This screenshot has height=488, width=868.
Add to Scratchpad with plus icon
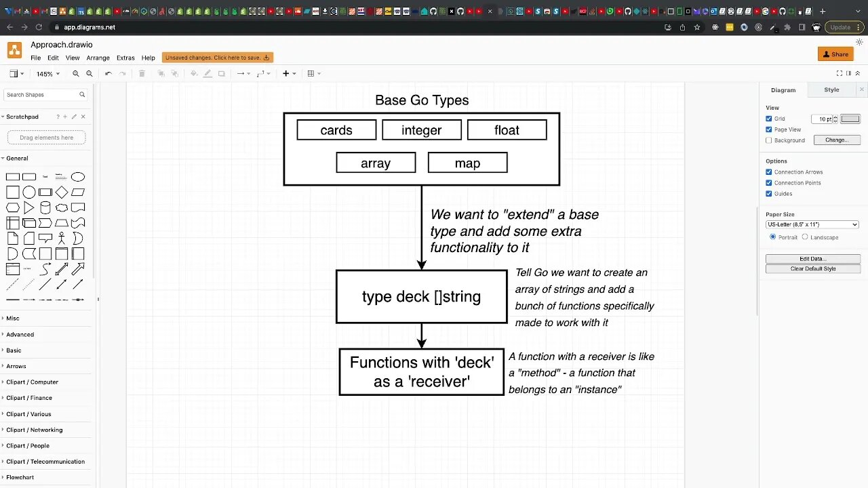pos(65,117)
